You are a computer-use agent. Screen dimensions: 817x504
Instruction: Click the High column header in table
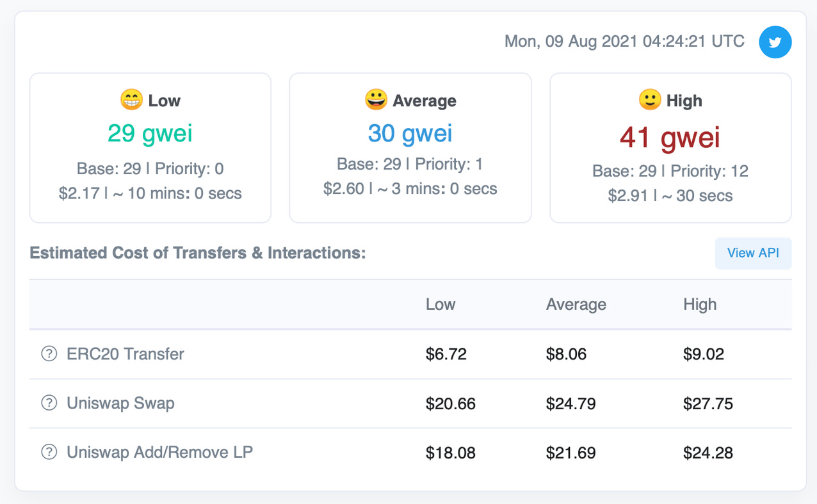click(x=700, y=304)
